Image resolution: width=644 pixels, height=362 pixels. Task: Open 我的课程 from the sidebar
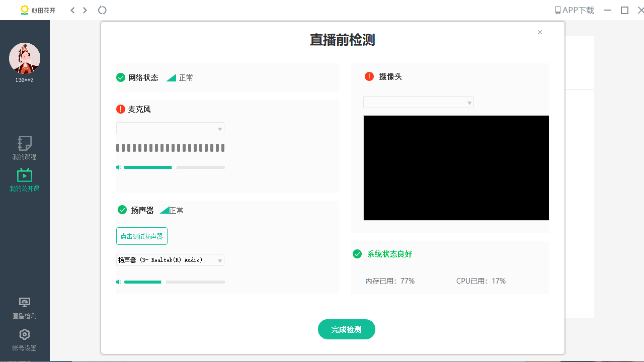tap(24, 148)
